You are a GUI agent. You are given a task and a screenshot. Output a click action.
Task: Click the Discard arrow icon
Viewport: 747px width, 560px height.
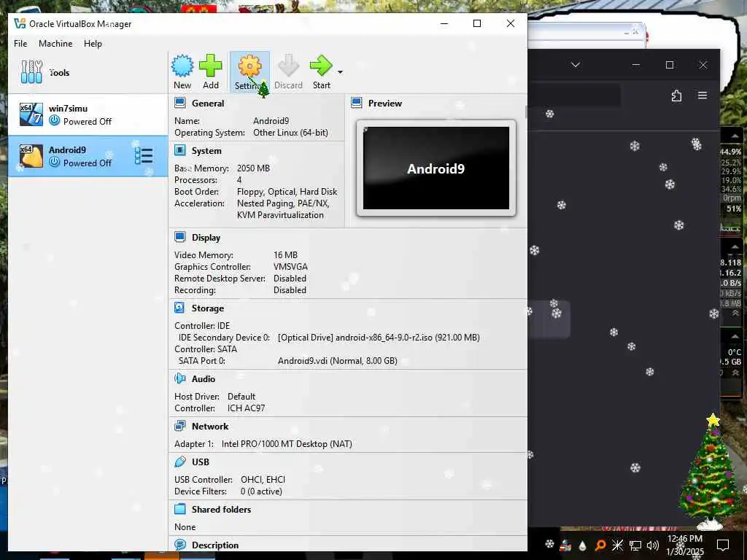pos(288,66)
